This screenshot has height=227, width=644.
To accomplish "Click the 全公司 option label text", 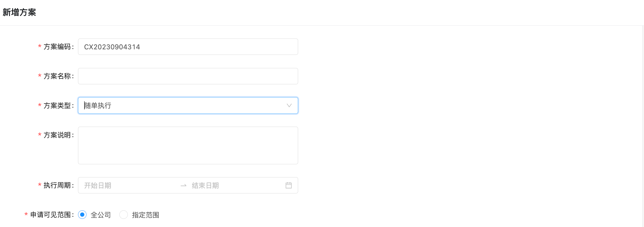I will point(101,215).
